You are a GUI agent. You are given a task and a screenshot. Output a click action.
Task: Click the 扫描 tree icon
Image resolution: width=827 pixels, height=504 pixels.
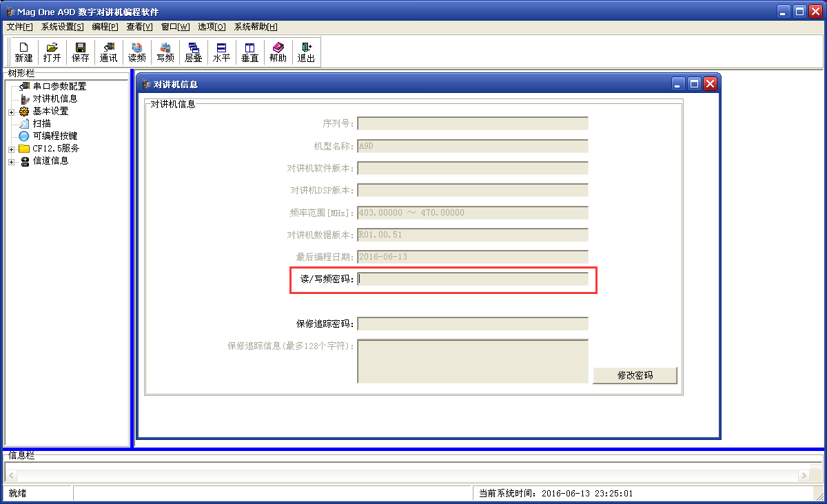pos(25,123)
